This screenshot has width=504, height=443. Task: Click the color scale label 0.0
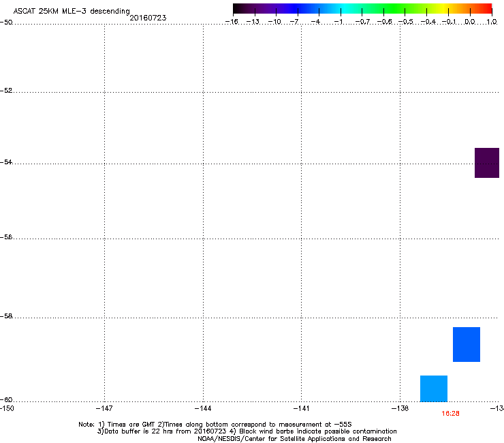click(470, 22)
